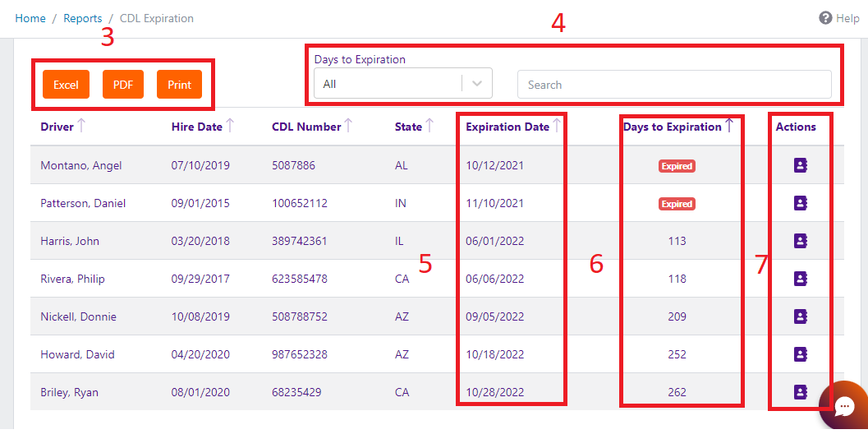Click CDL number 68235429
The height and width of the screenshot is (448, 868).
click(x=296, y=392)
